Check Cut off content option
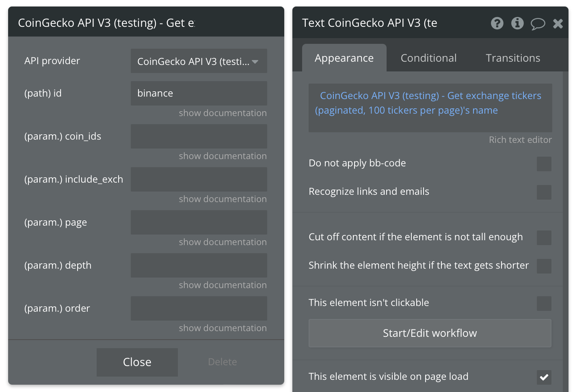575x392 pixels. pyautogui.click(x=544, y=238)
